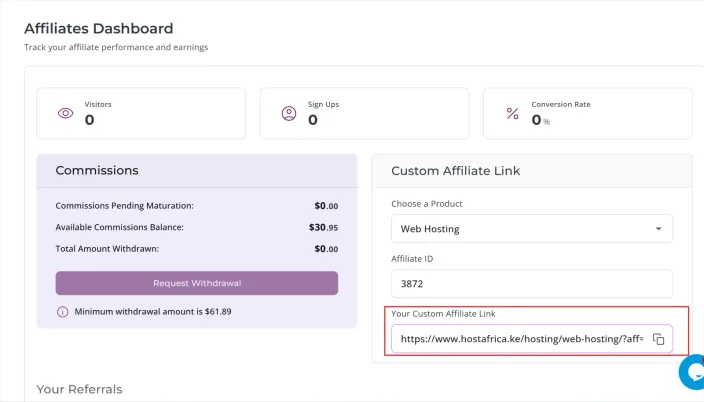704x402 pixels.
Task: Click the Total Amount Withdrawn label
Action: (x=107, y=249)
